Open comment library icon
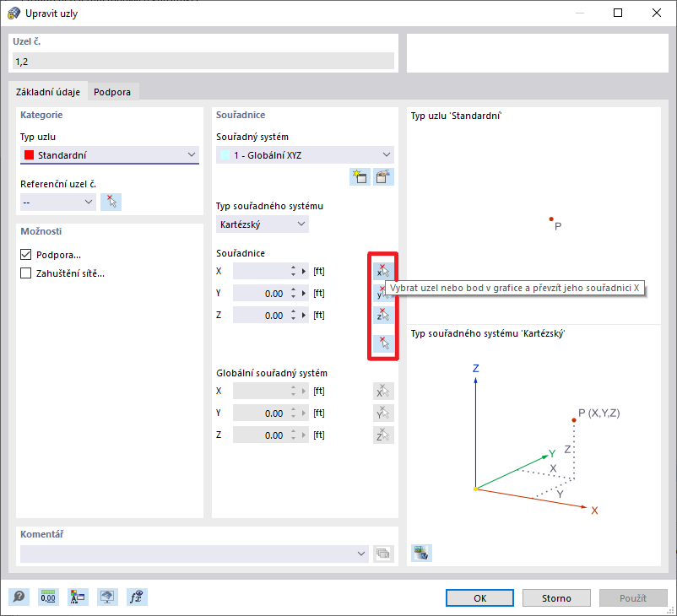Viewport: 677px width, 616px height. click(x=383, y=554)
